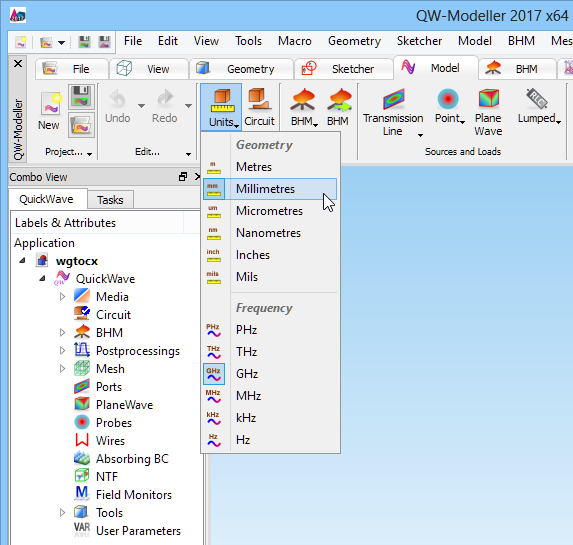Open the Units dropdown button
The width and height of the screenshot is (573, 545).
click(x=221, y=107)
